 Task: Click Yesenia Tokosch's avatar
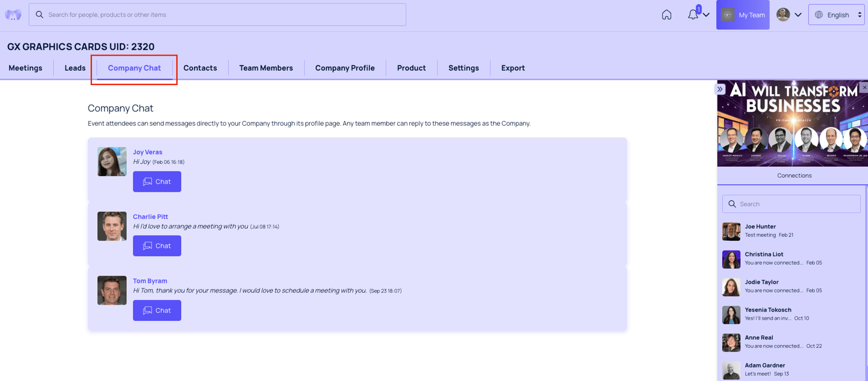731,314
